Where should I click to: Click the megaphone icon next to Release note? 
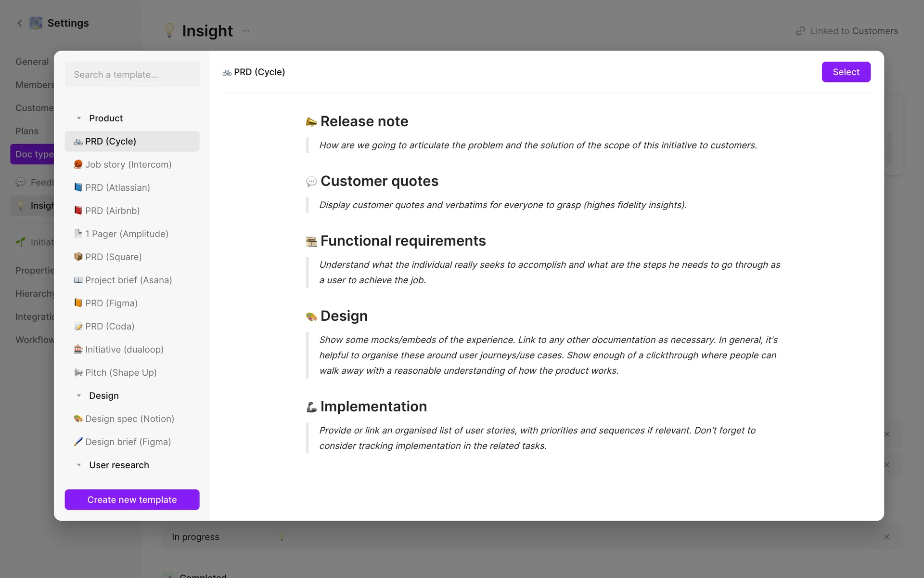click(311, 122)
